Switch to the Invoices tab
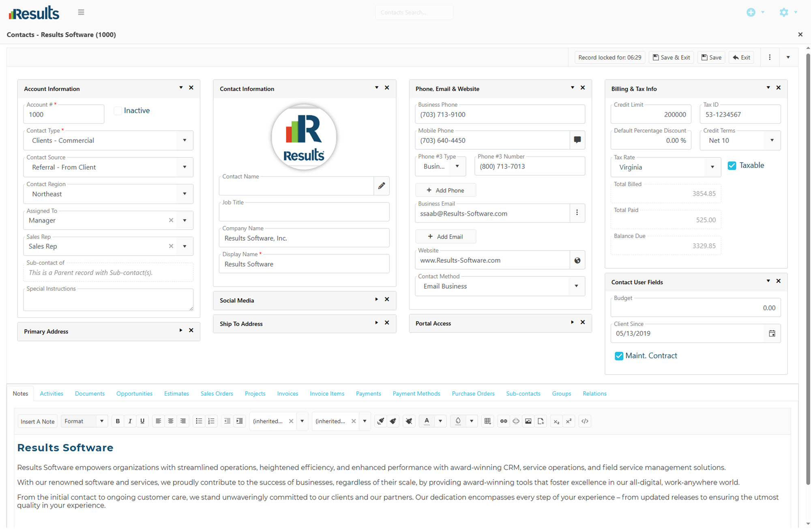The width and height of the screenshot is (811, 532). (x=287, y=394)
